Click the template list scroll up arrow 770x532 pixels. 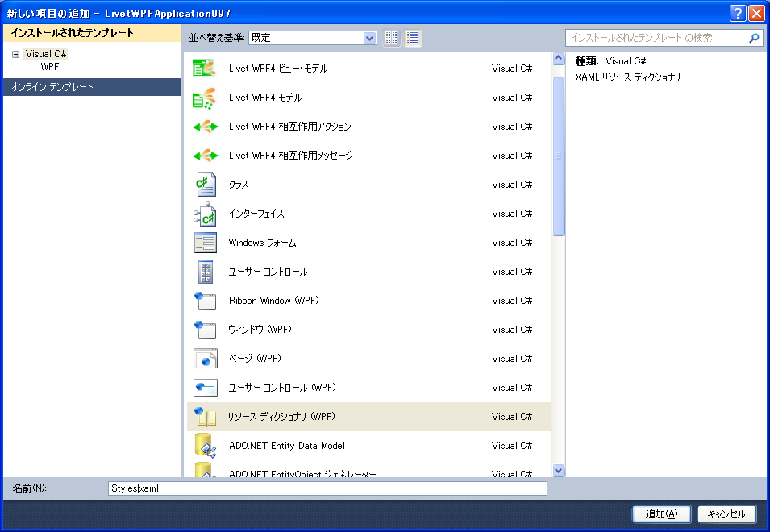point(558,58)
